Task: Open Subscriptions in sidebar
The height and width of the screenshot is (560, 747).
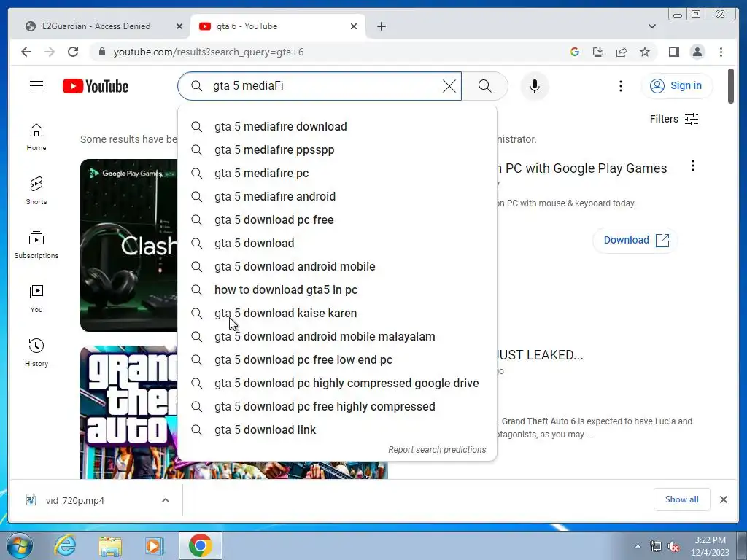Action: click(x=36, y=245)
